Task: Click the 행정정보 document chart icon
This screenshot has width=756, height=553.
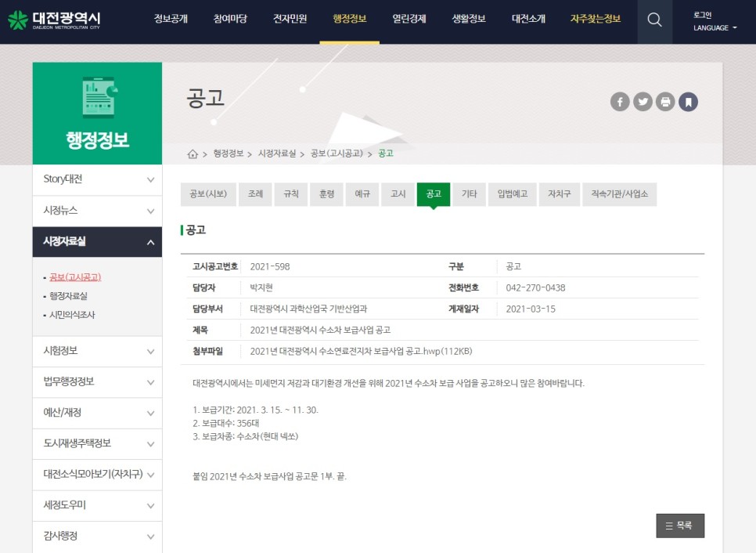Action: click(x=99, y=97)
